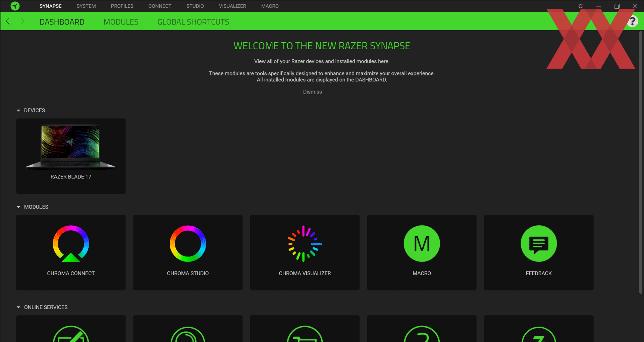Open the shopping cart online service
Image resolution: width=644 pixels, height=342 pixels.
tap(305, 329)
